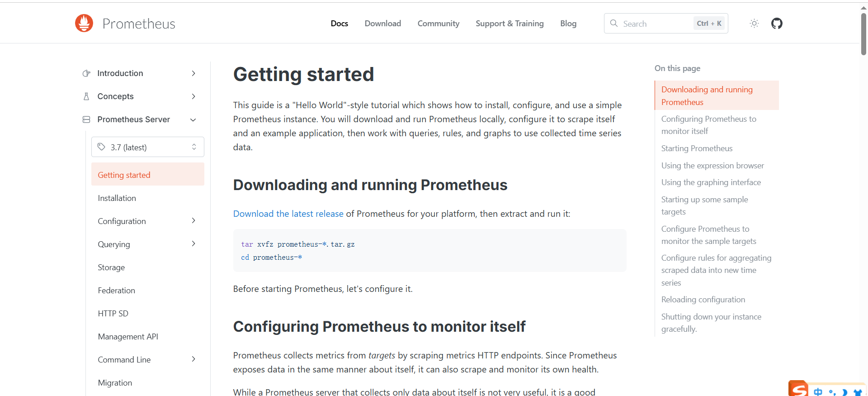Open the HTTP SD sidebar page
Image resolution: width=868 pixels, height=396 pixels.
(113, 314)
